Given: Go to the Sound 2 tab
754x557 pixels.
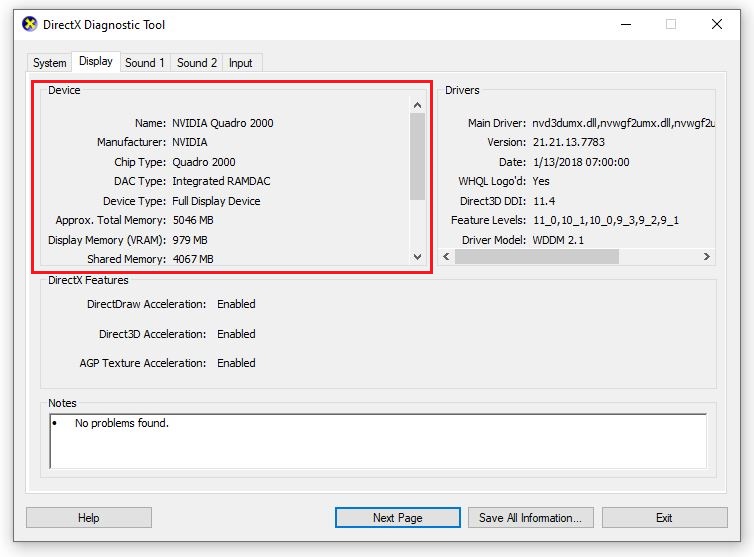Looking at the screenshot, I should 197,63.
